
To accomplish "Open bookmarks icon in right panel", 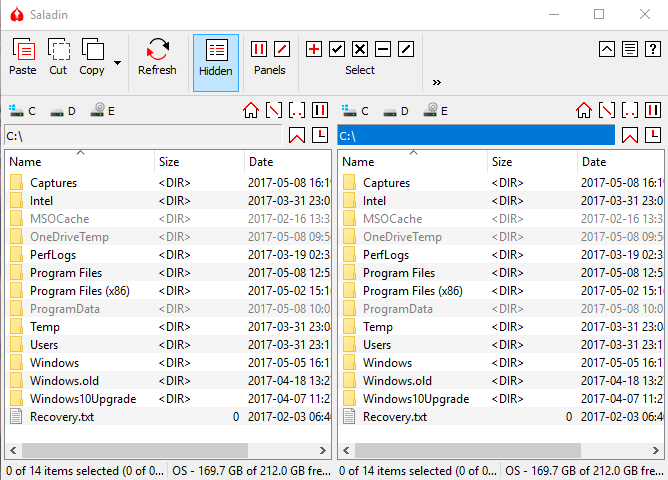I will (630, 135).
